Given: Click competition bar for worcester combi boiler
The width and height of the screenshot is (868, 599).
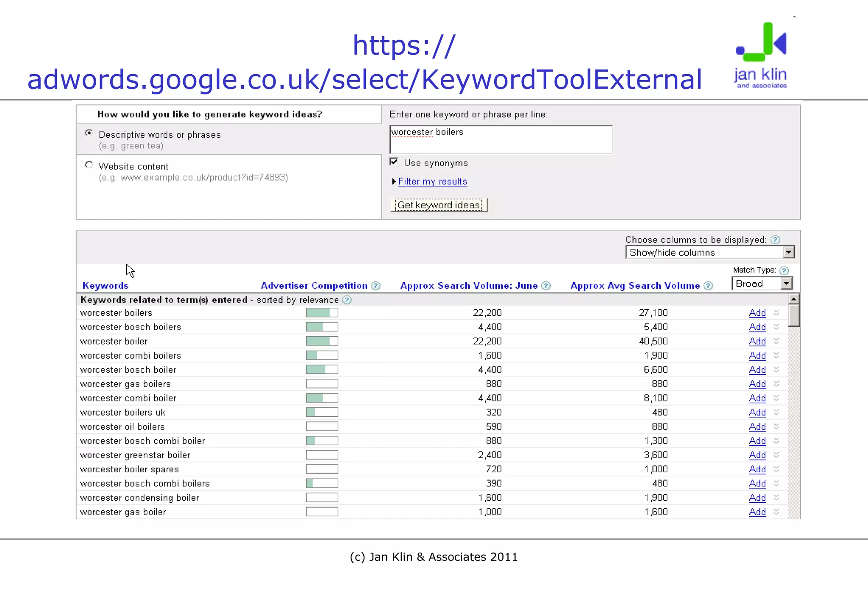Looking at the screenshot, I should (x=322, y=398).
